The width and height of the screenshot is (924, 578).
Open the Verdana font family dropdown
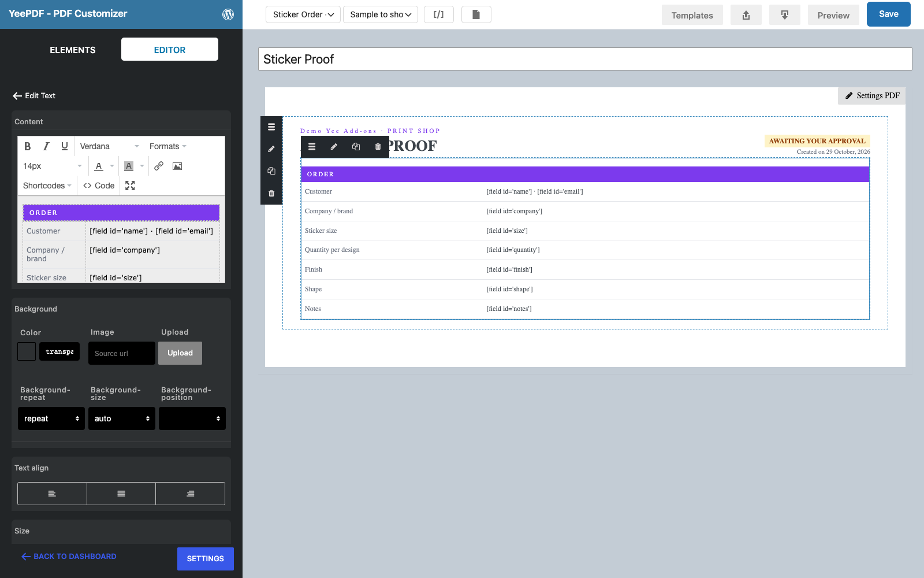pos(109,146)
